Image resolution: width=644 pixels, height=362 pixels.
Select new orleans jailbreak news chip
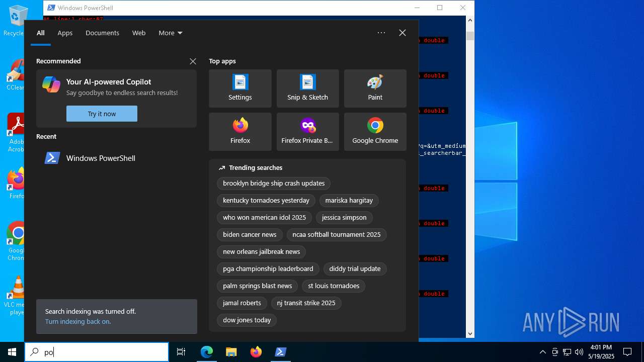(x=262, y=252)
